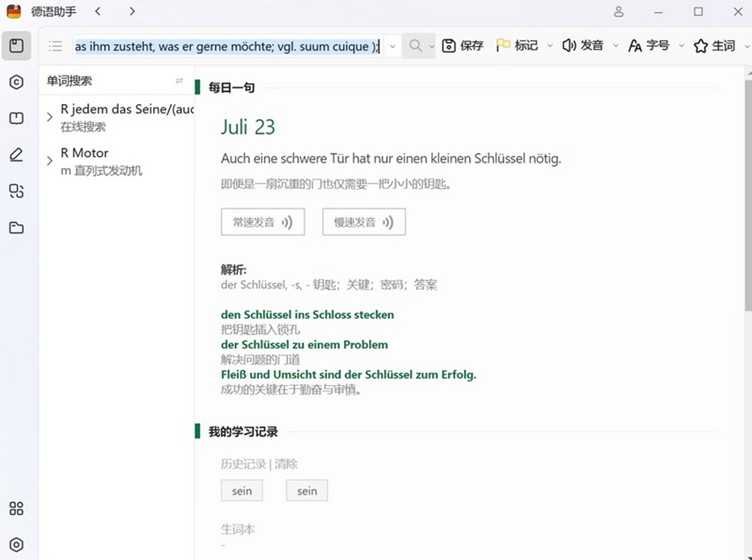The height and width of the screenshot is (560, 752).
Task: Click the 保存 save toolbar button
Action: [x=462, y=46]
